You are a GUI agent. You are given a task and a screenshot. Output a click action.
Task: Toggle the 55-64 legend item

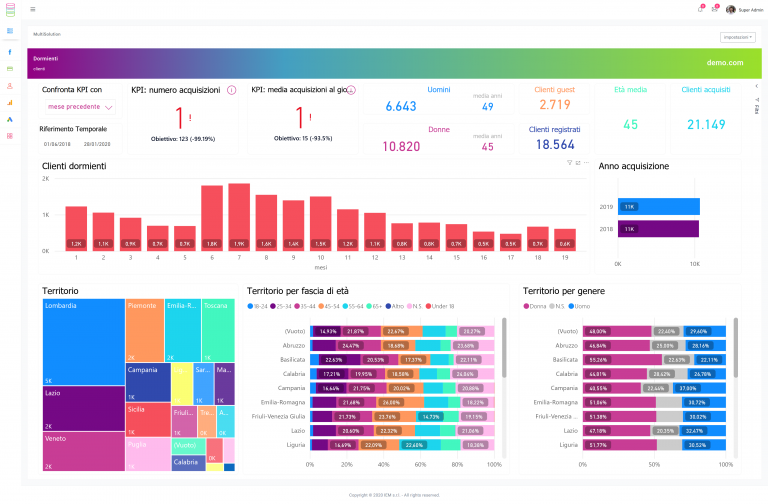pyautogui.click(x=353, y=307)
